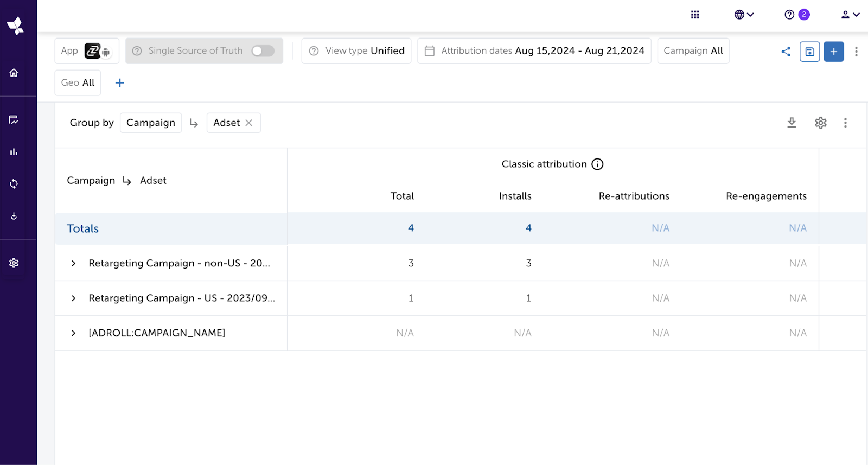Image resolution: width=868 pixels, height=465 pixels.
Task: Remove the Adset grouping chip
Action: tap(249, 123)
